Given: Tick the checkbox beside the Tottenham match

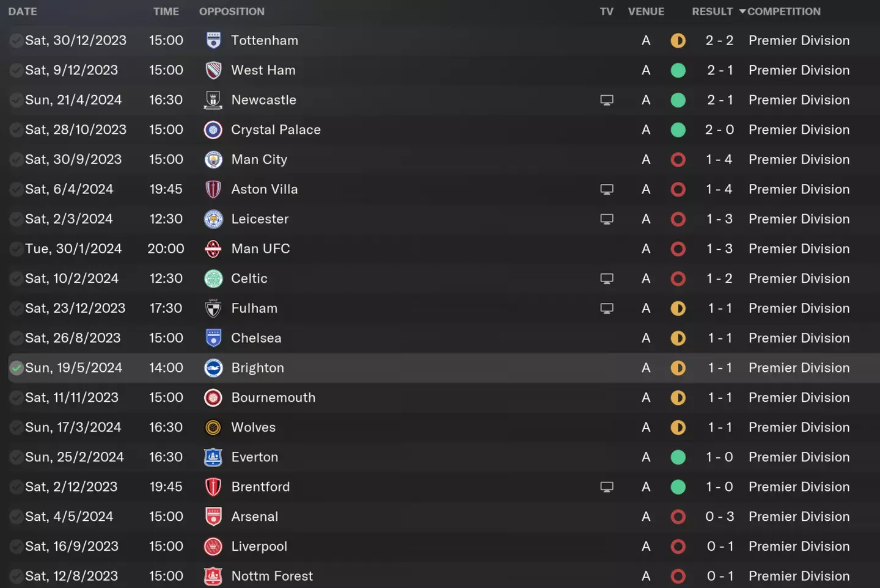Looking at the screenshot, I should (x=16, y=41).
